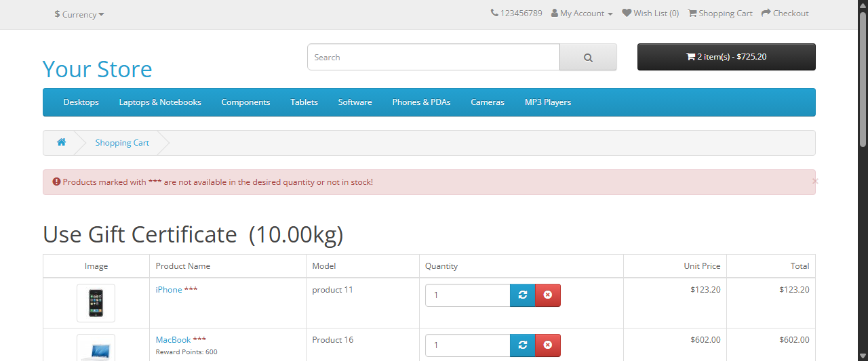Expand the black cart summary button
This screenshot has height=361, width=868.
(726, 57)
